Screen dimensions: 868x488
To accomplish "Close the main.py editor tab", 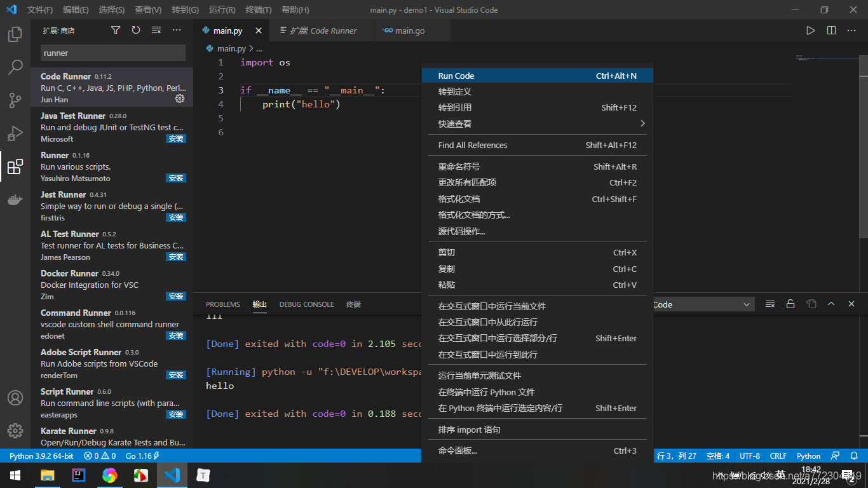I will (x=259, y=30).
